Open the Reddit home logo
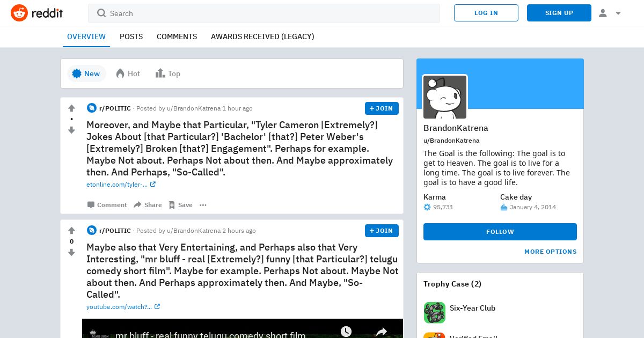Screen dimensions: 644x338 pyautogui.click(x=36, y=13)
